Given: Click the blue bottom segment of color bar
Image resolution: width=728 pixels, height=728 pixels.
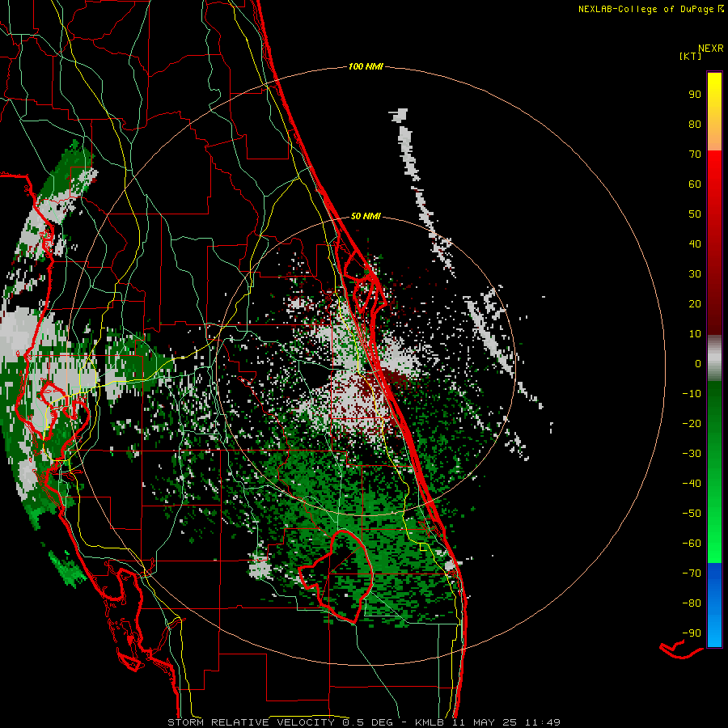Looking at the screenshot, I should point(714,605).
